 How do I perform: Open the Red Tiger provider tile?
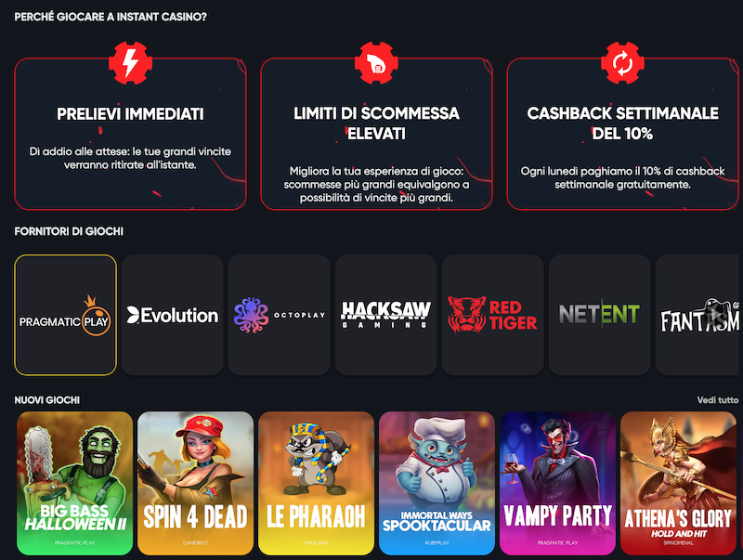click(493, 315)
